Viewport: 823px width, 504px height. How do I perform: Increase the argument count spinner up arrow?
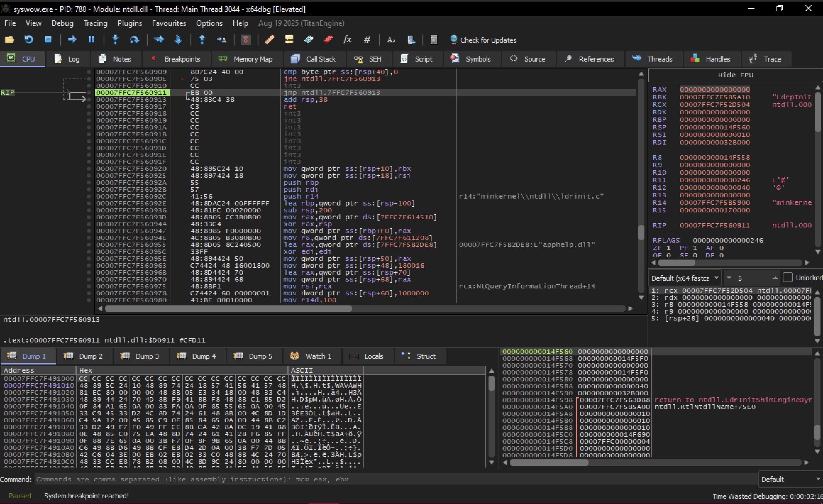tap(775, 278)
